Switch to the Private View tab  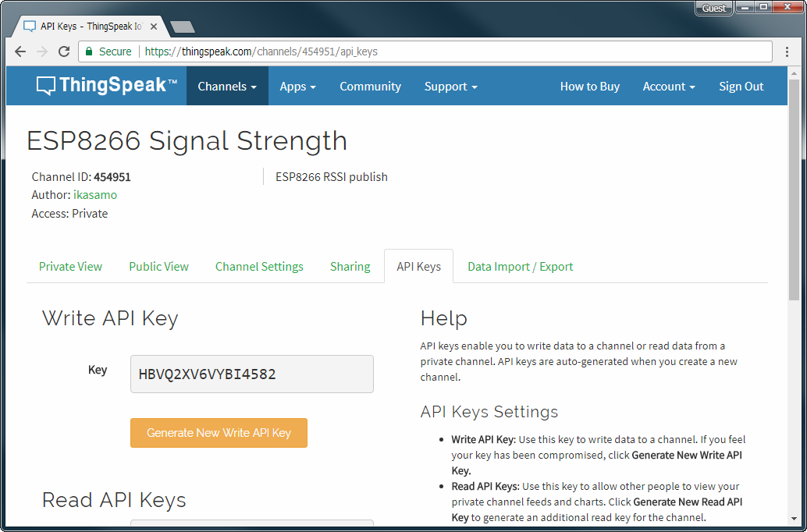[70, 267]
